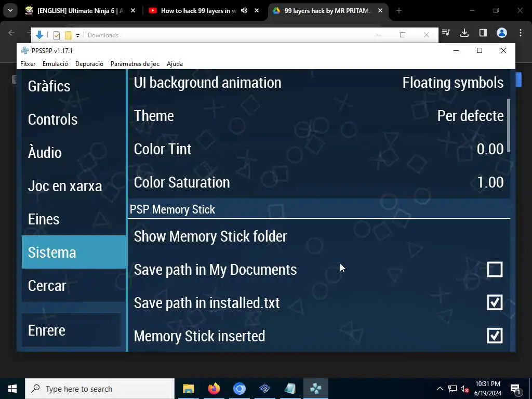Open File Explorer from the taskbar
This screenshot has height=399, width=532.
click(188, 389)
